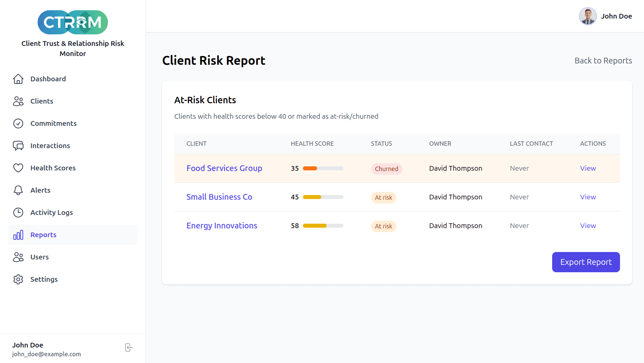Open Commitments via the checkmark icon
Viewport: 644px width, 363px height.
pos(18,123)
